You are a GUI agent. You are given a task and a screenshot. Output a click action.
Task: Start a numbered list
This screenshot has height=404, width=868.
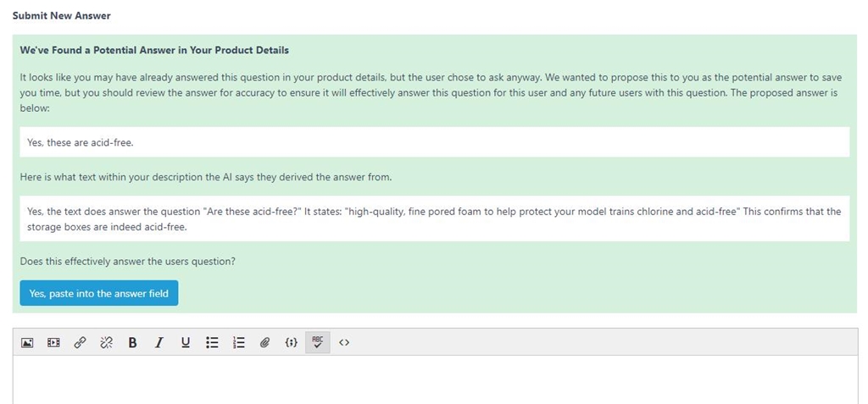tap(238, 342)
